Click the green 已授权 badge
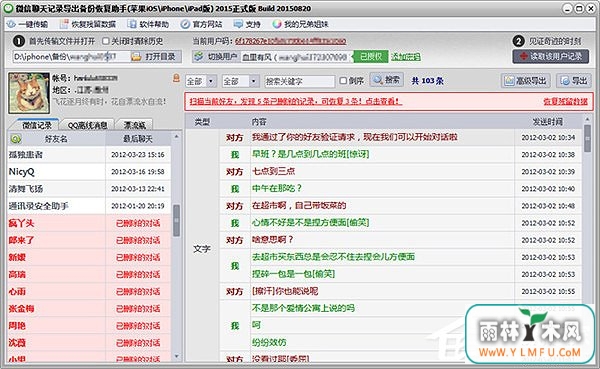Image resolution: width=600 pixels, height=369 pixels. click(371, 57)
